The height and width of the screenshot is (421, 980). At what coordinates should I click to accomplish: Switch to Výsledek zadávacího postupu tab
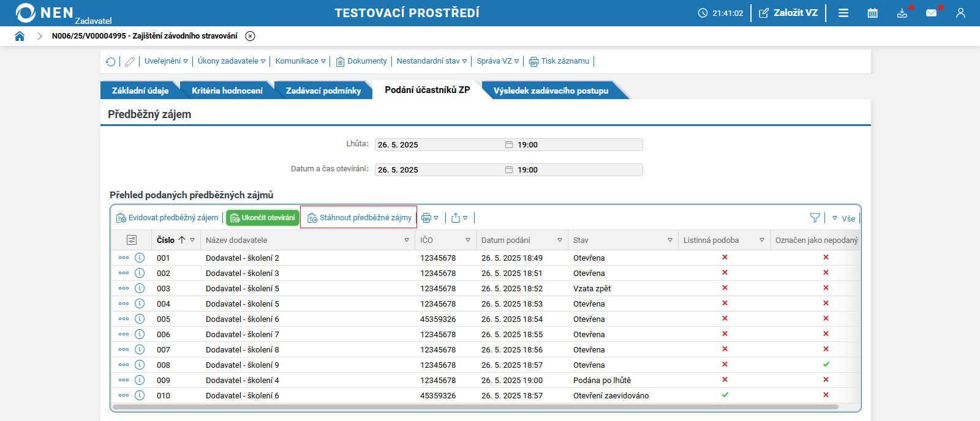pos(551,91)
